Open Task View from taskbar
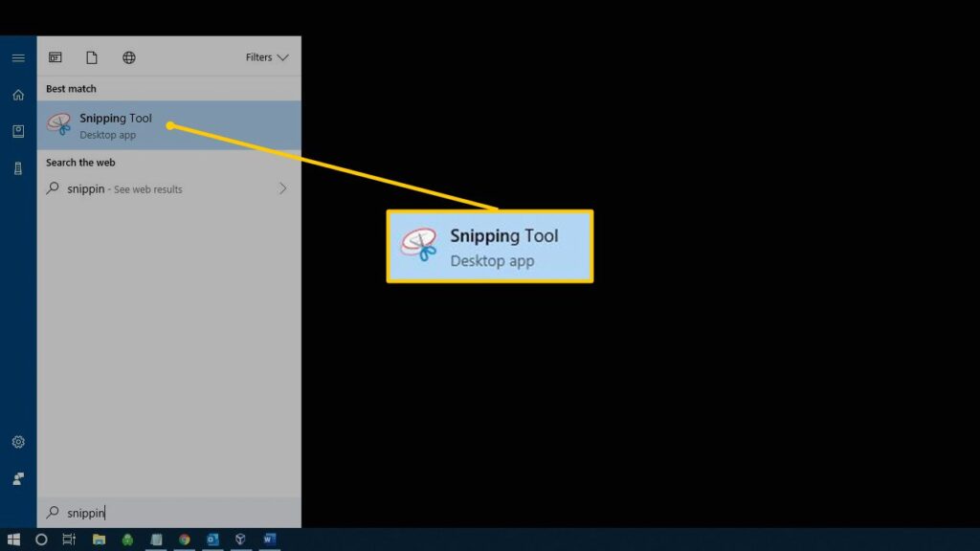The image size is (980, 551). coord(69,540)
